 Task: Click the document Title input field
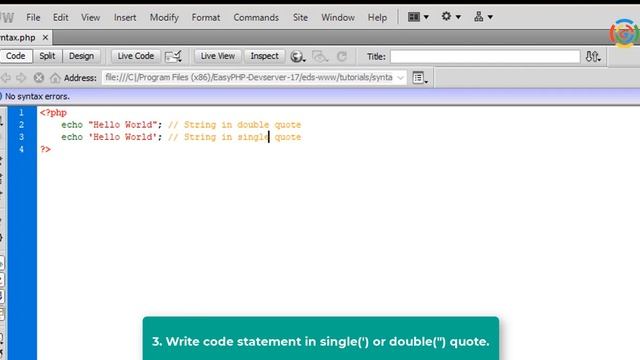coord(485,56)
